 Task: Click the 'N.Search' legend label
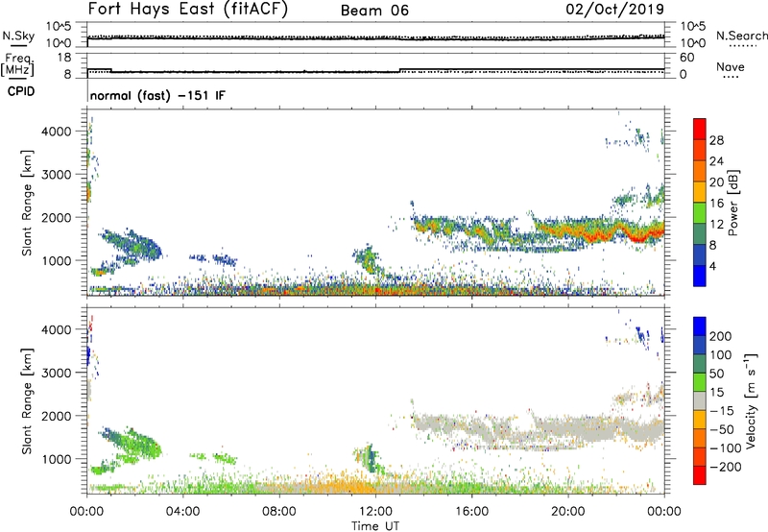(742, 36)
